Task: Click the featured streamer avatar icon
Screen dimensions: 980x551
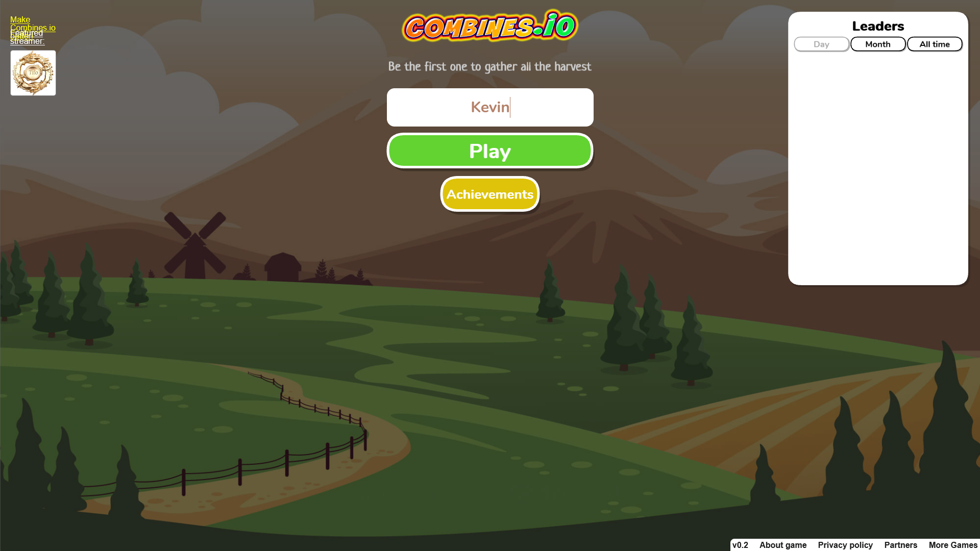Action: [33, 72]
